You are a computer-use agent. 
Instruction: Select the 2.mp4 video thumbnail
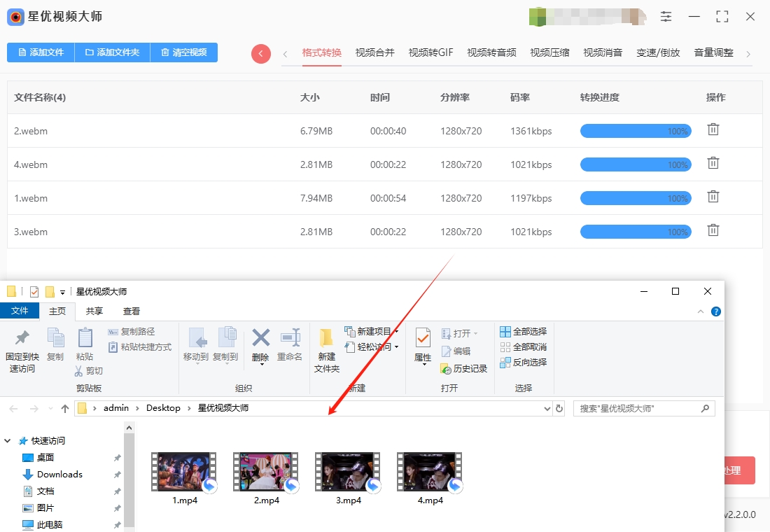[266, 472]
